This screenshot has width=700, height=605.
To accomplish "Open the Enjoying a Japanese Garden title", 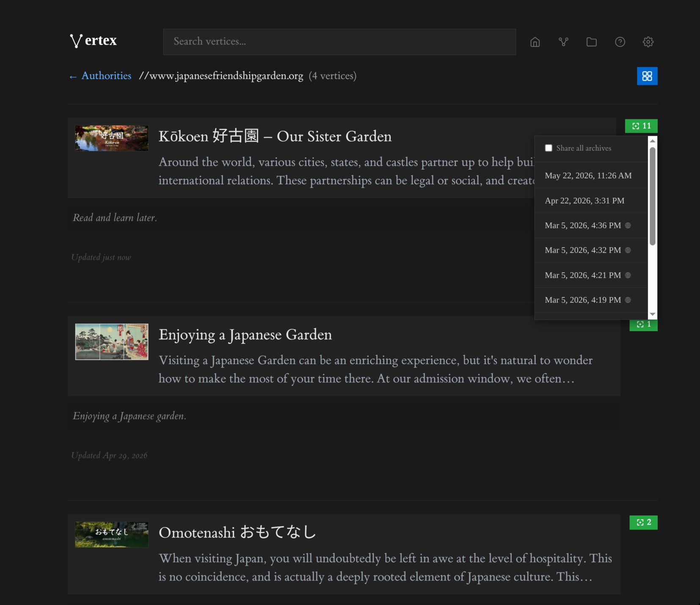I will pos(245,334).
